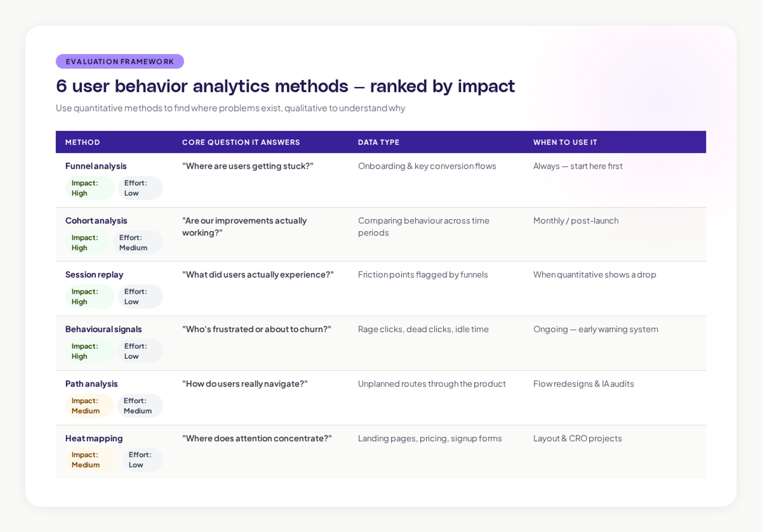Screen dimensions: 762x532
Task: Click the Impact: Medium badge under Heat mapping
Action: point(92,460)
